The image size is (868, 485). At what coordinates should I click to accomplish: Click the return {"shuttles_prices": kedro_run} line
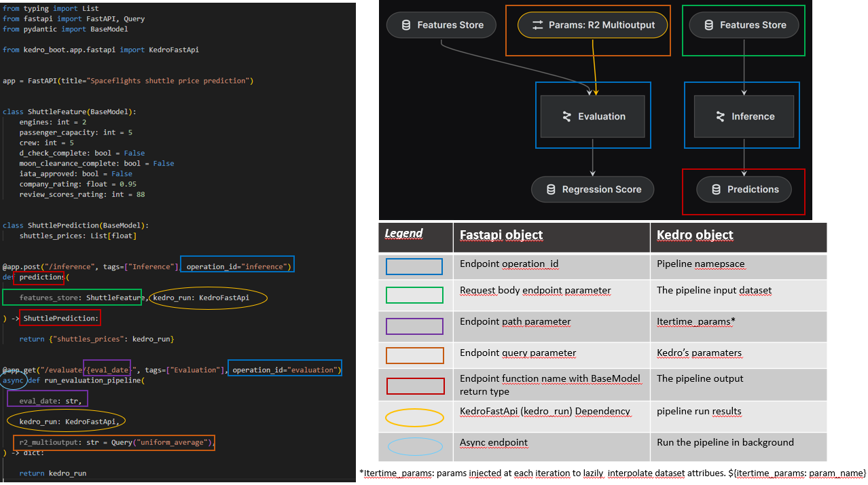(x=96, y=338)
